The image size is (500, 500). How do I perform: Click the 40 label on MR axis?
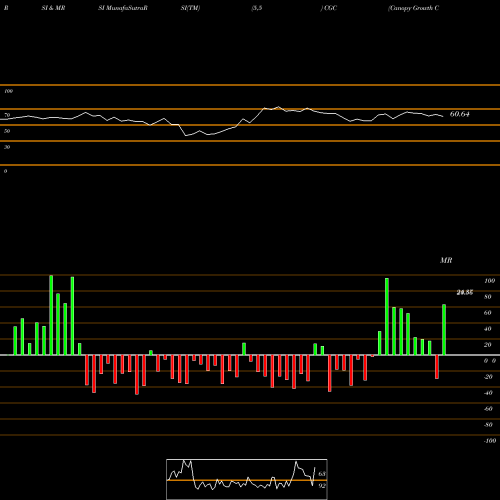(x=488, y=329)
